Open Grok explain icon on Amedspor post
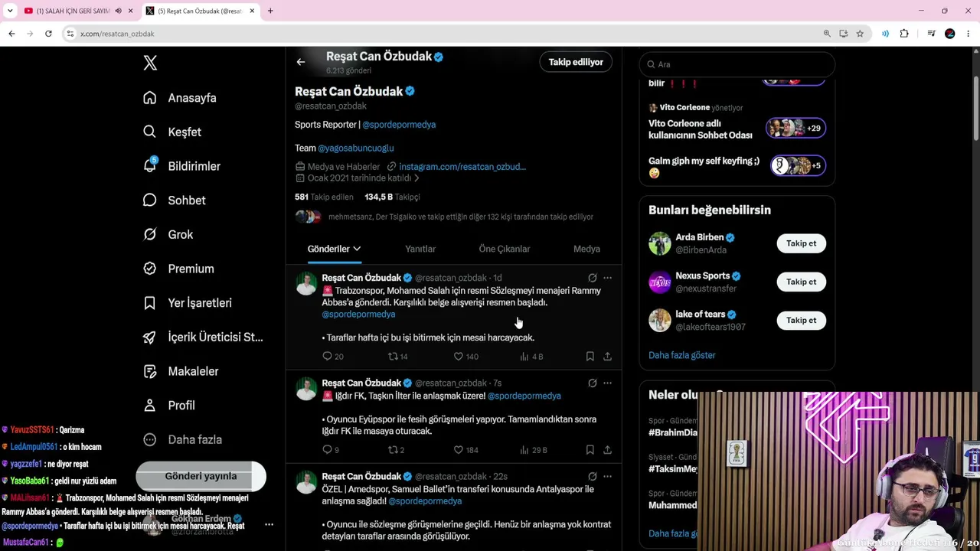The image size is (980, 551). [x=592, y=476]
